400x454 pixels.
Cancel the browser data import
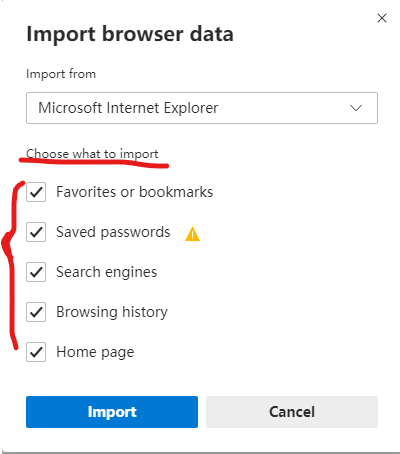click(x=292, y=412)
